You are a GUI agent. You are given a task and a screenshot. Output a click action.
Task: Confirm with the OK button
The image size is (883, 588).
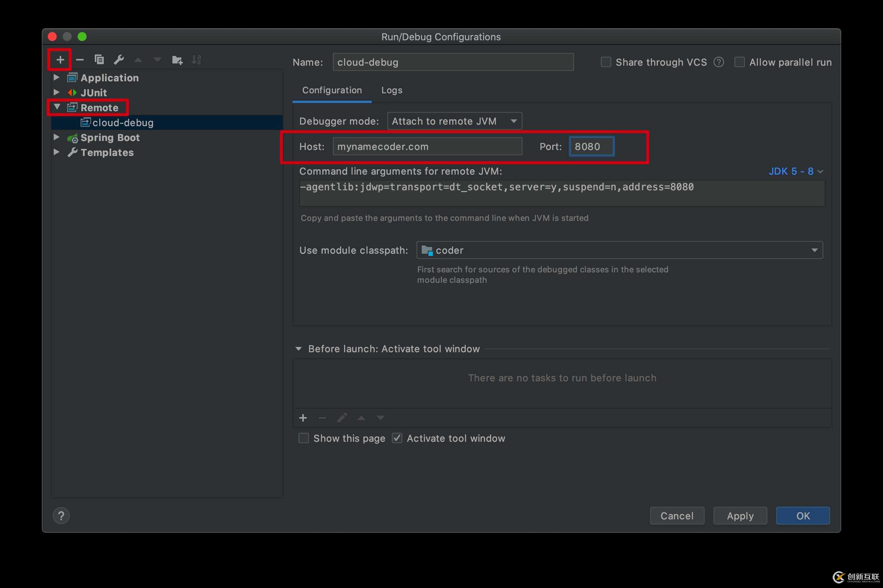(x=803, y=516)
